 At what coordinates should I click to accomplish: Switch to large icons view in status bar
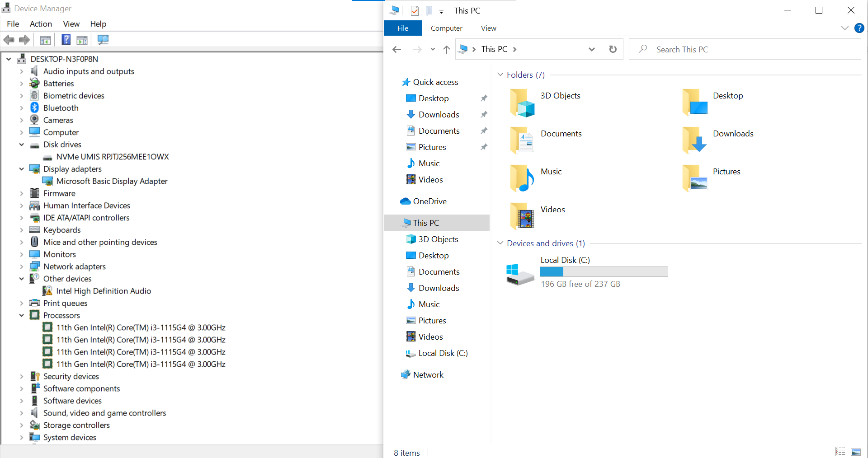tap(855, 452)
